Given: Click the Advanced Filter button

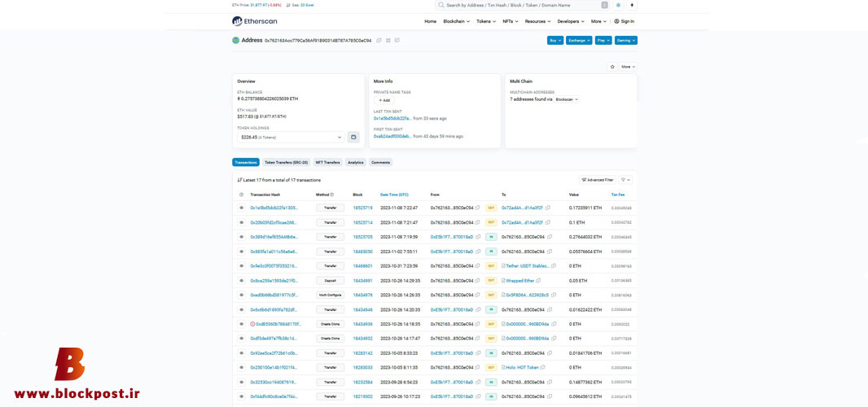Looking at the screenshot, I should pos(598,180).
